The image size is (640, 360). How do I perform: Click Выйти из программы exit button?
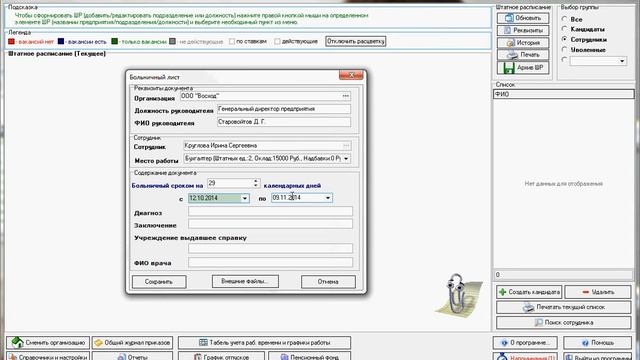pos(597,356)
